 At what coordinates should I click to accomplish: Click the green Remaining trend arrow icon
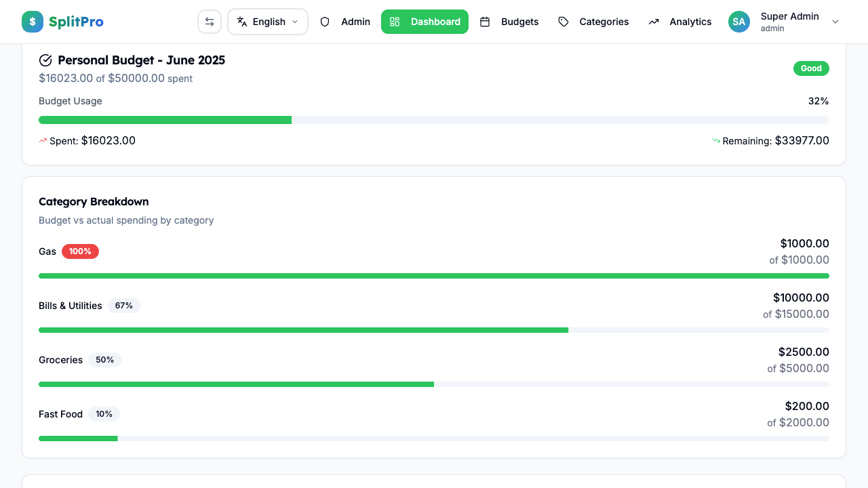pyautogui.click(x=715, y=140)
